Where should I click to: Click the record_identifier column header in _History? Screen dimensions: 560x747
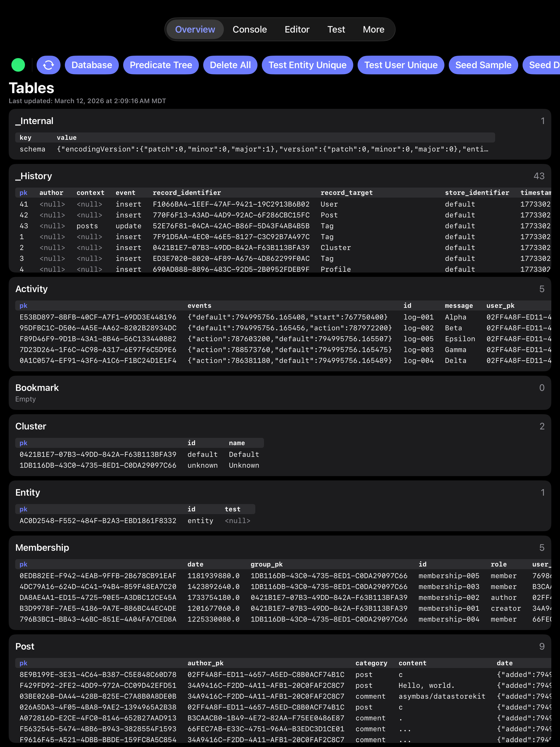click(x=187, y=192)
